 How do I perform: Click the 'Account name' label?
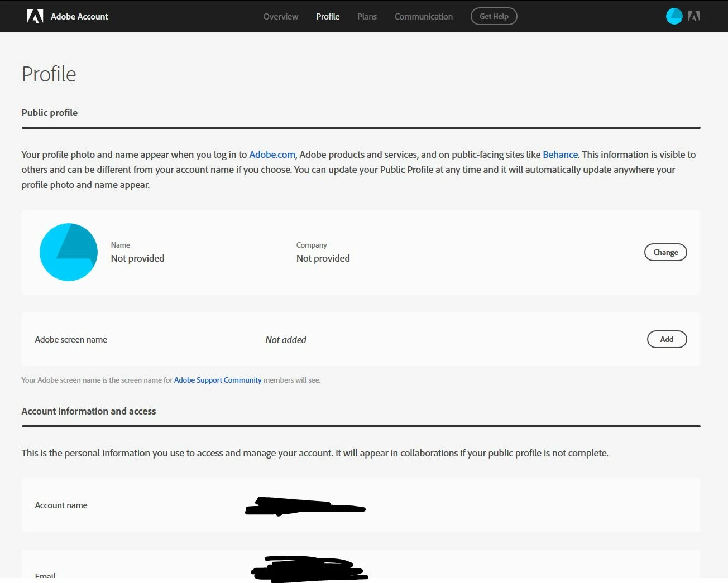[61, 505]
